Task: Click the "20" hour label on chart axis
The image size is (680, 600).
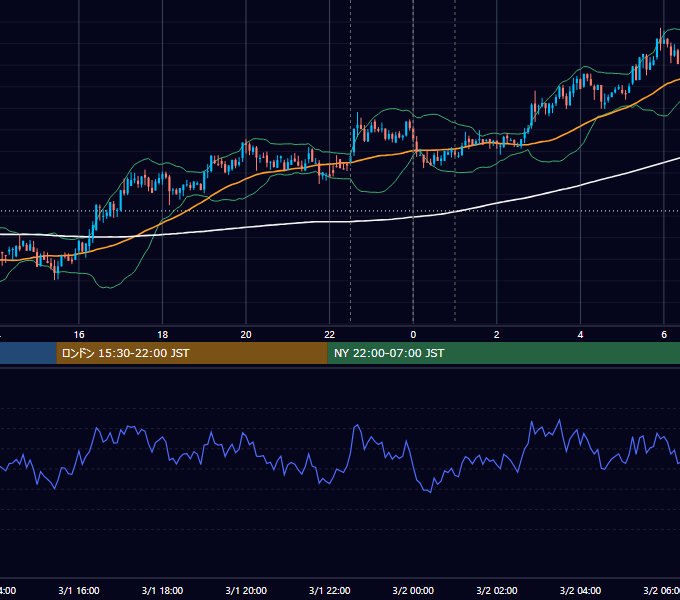Action: (246, 335)
